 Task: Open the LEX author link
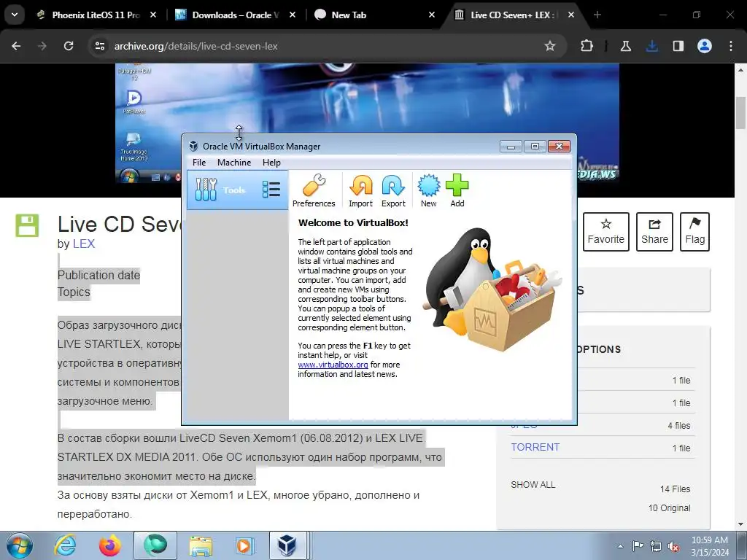click(x=84, y=244)
